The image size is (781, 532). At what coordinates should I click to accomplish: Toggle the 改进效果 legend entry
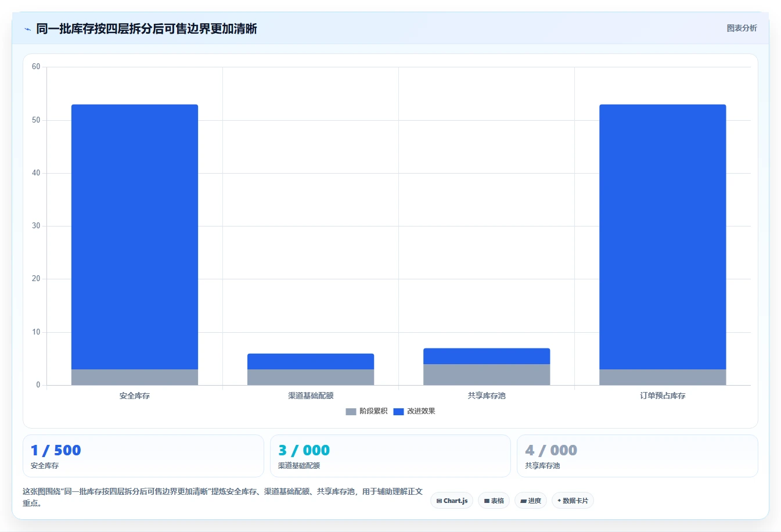[x=414, y=411]
